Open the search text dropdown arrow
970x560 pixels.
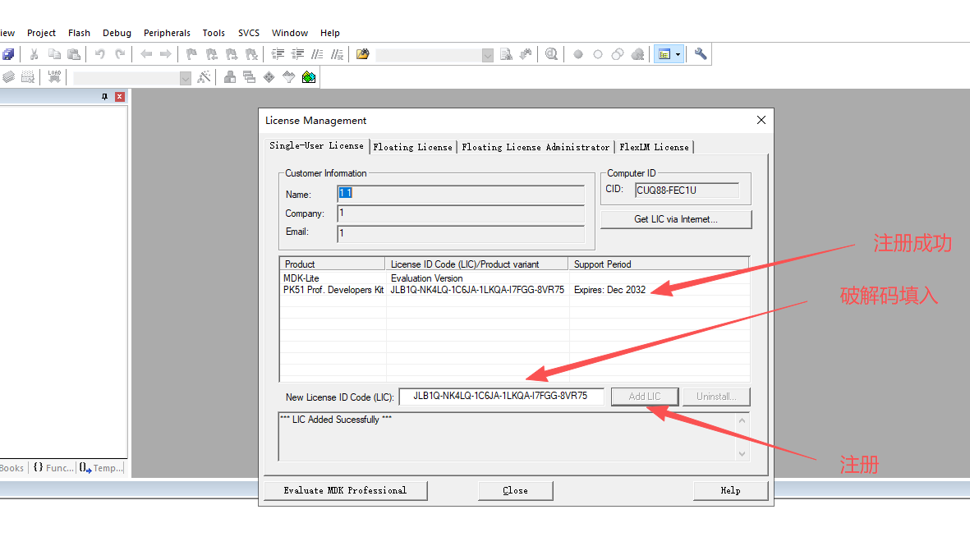pyautogui.click(x=488, y=55)
